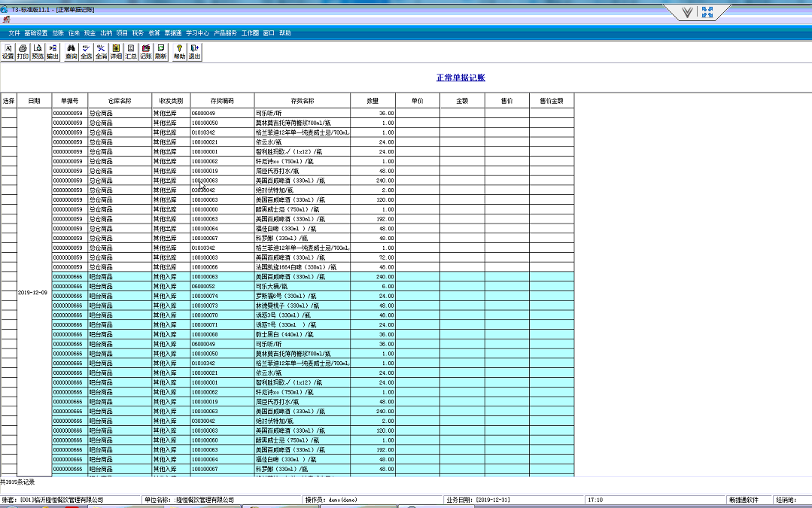Screen dimensions: 812x508
Task: Open the 产品服务 menu
Action: (225, 33)
